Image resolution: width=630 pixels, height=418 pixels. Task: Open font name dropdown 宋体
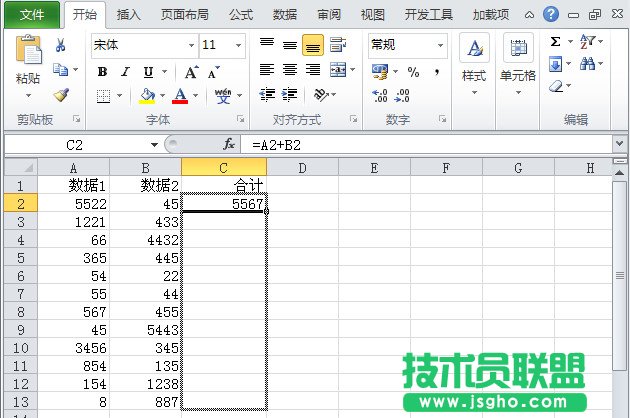192,45
